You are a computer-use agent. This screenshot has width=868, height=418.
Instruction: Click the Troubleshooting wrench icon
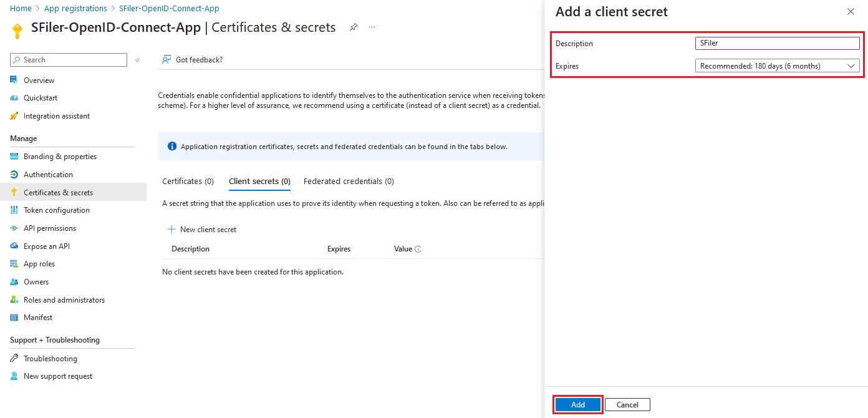14,359
